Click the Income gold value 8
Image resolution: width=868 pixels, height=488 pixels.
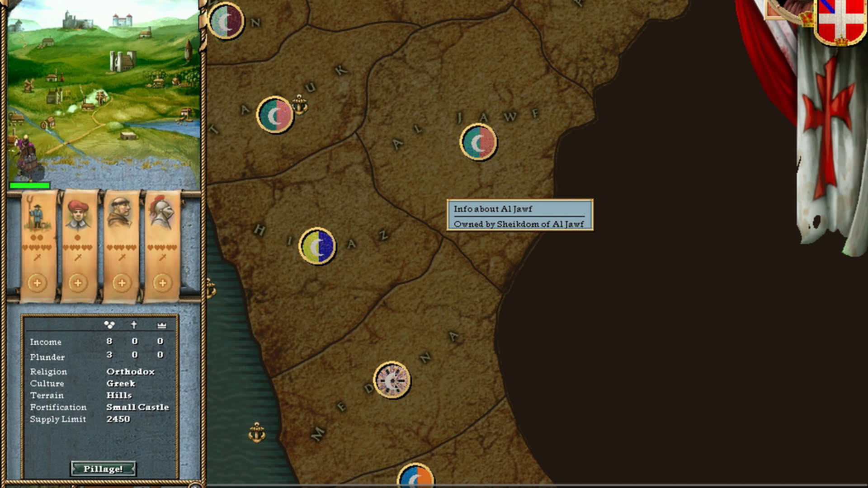pyautogui.click(x=109, y=341)
